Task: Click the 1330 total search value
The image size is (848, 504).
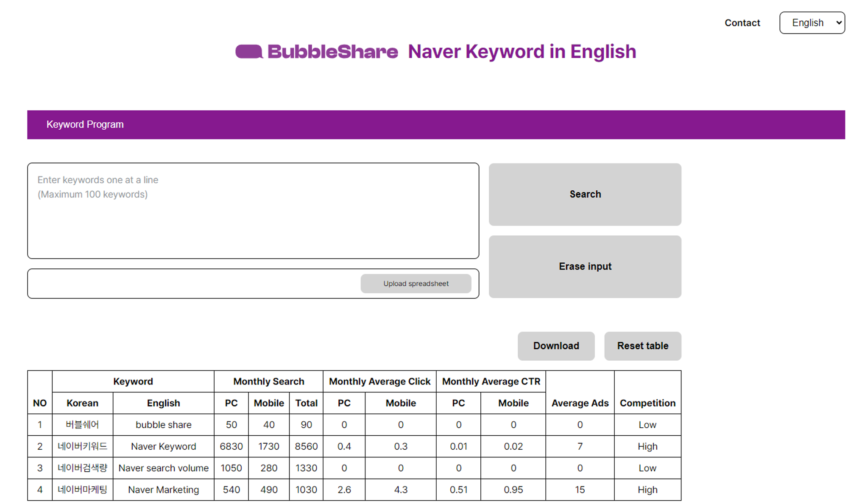Action: coord(306,468)
